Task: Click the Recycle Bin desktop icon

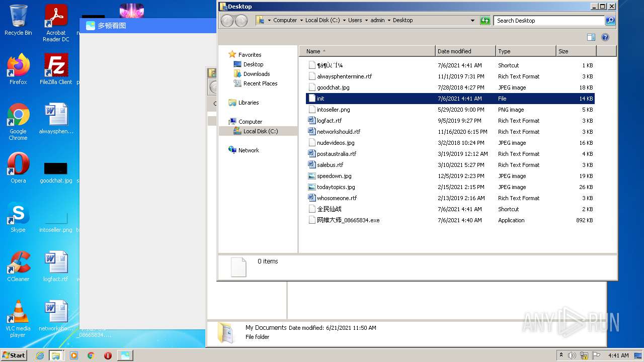Action: 18,20
